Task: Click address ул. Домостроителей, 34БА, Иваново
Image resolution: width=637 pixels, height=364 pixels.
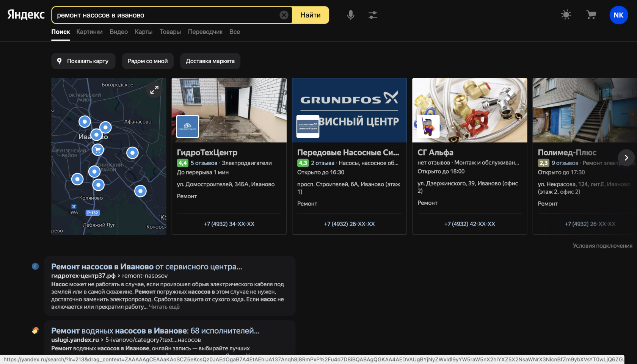Action: (226, 184)
